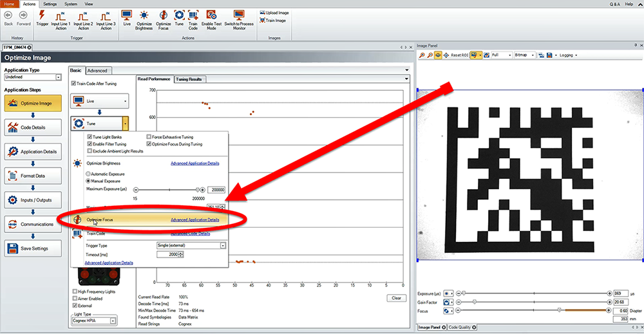644x334 pixels.
Task: Click Save Settings step button
Action: [x=33, y=248]
